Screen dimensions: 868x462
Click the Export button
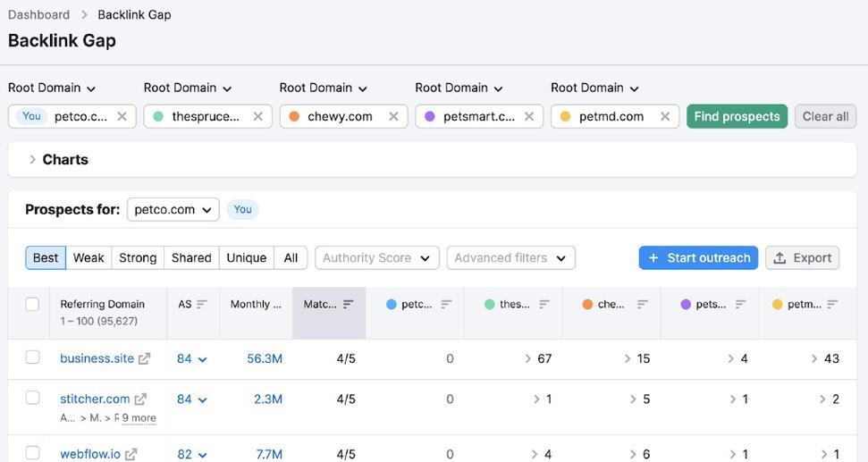coord(802,258)
